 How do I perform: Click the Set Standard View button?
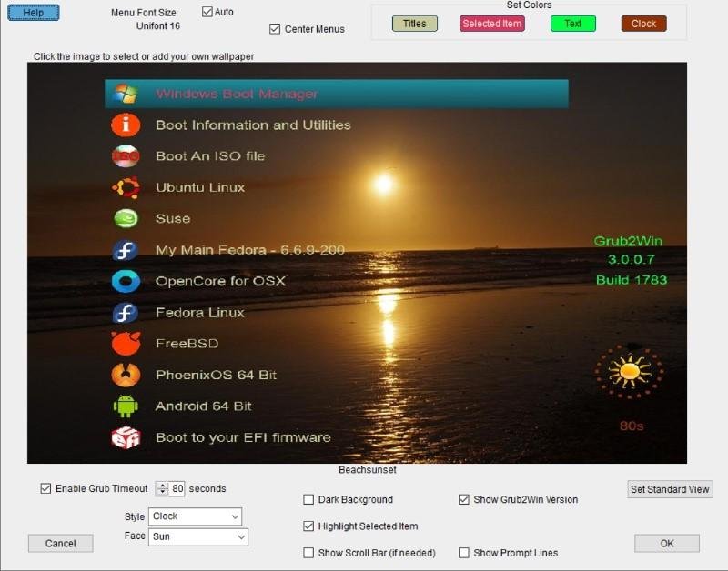pos(670,489)
